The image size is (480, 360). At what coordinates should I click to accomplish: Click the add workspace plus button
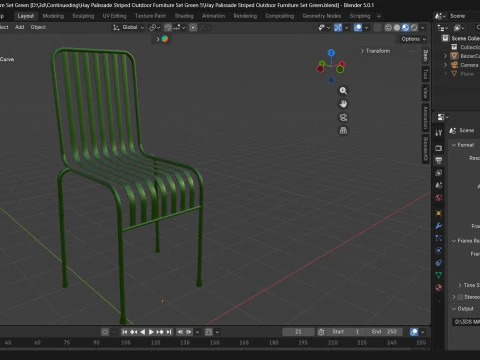click(x=379, y=16)
